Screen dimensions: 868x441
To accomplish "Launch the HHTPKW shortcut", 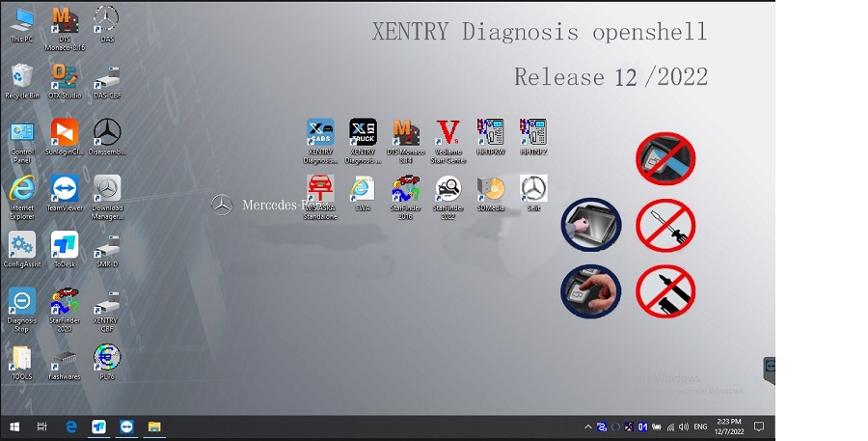I will 491,137.
